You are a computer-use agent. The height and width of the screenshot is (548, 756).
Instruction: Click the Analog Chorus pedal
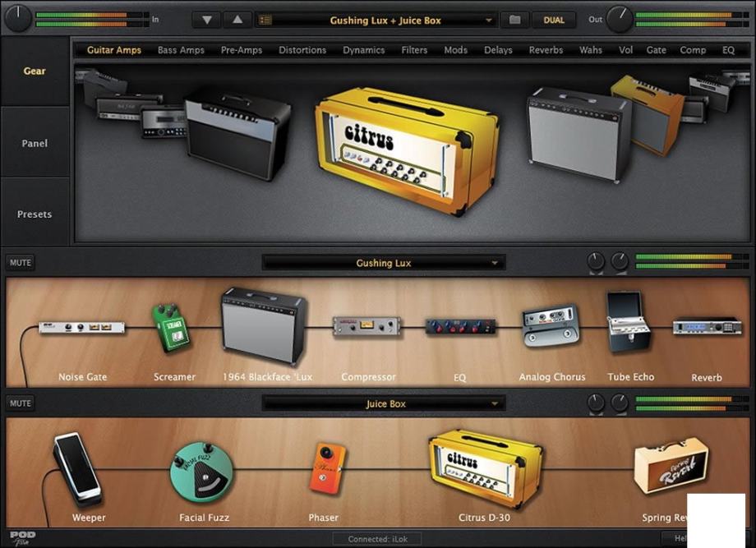(550, 325)
